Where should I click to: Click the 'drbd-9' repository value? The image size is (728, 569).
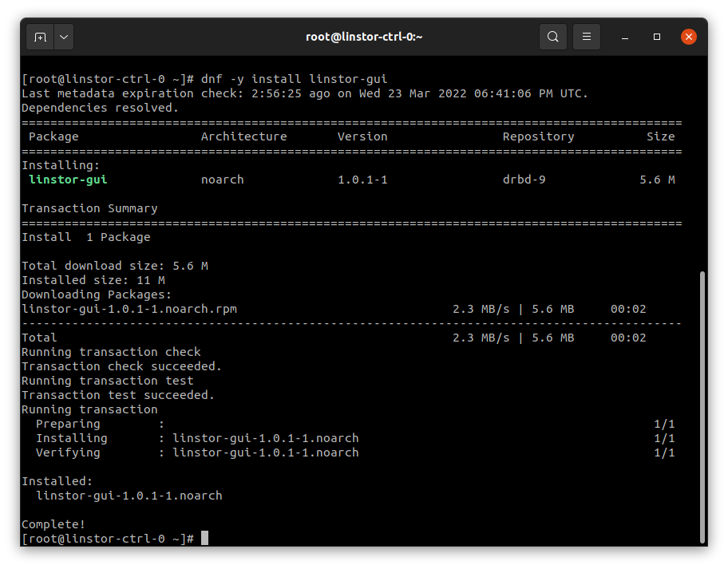(x=524, y=180)
